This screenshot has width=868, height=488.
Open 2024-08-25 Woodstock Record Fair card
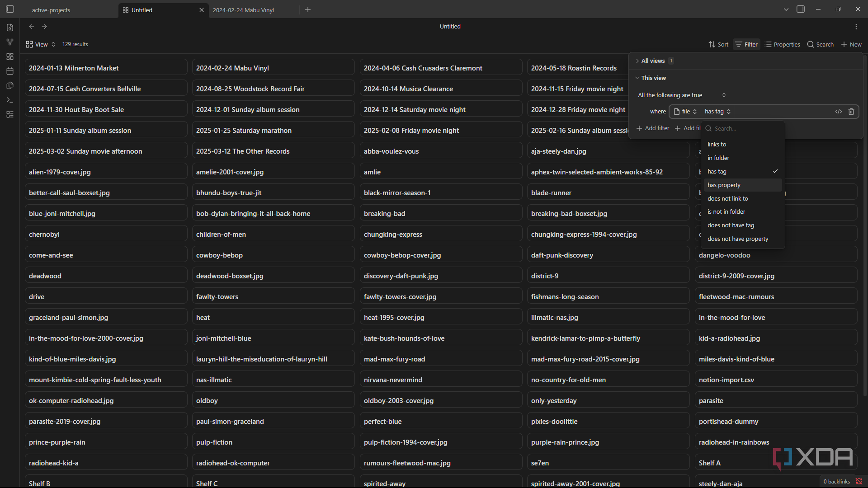pos(274,89)
